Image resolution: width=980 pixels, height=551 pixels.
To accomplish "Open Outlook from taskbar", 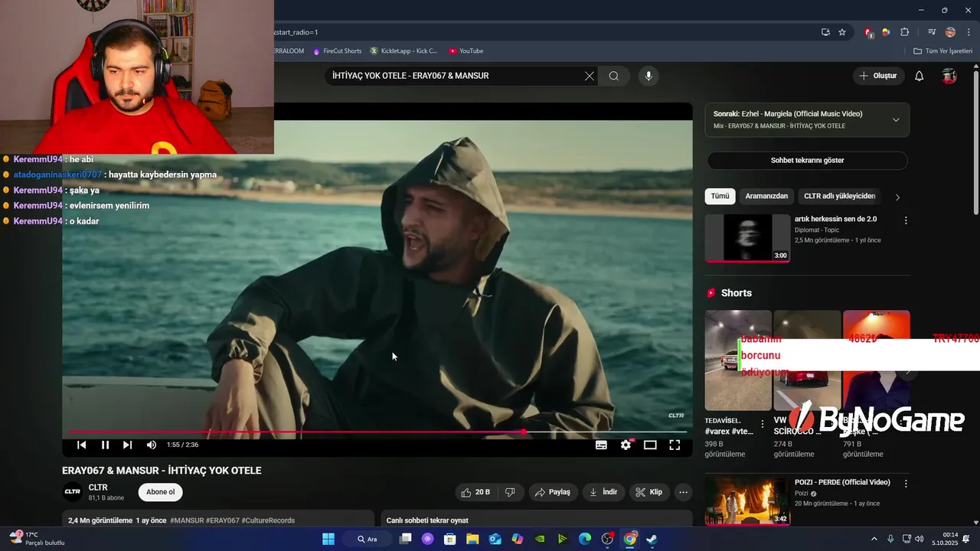I will [x=495, y=539].
